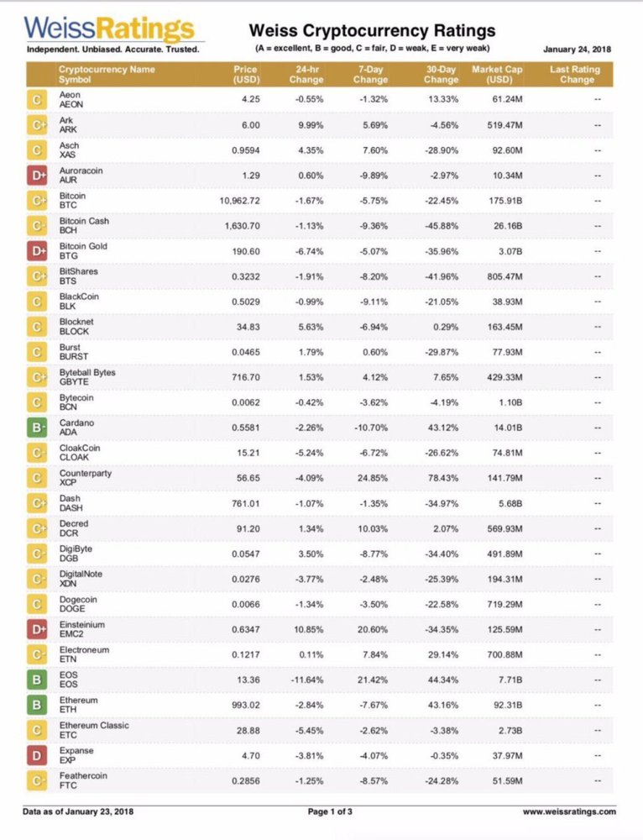Select the C+ badge next to Dash
The width and height of the screenshot is (643, 840).
(x=38, y=504)
